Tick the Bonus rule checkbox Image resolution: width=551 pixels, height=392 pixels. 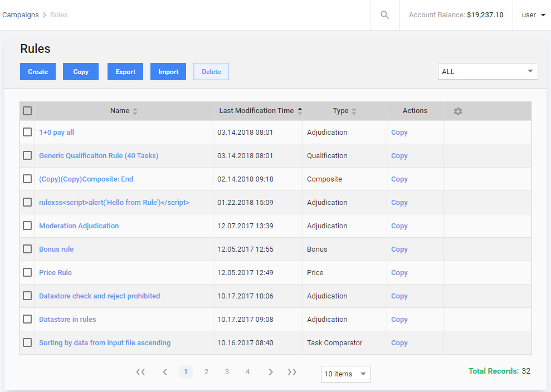(27, 249)
